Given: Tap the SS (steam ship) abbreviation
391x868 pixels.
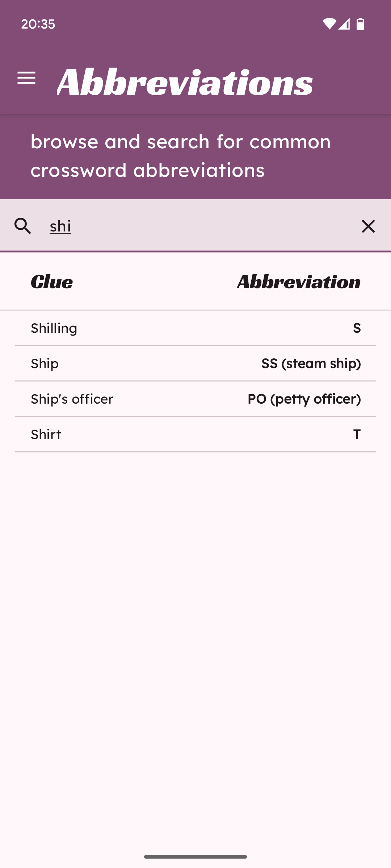Looking at the screenshot, I should pyautogui.click(x=311, y=363).
